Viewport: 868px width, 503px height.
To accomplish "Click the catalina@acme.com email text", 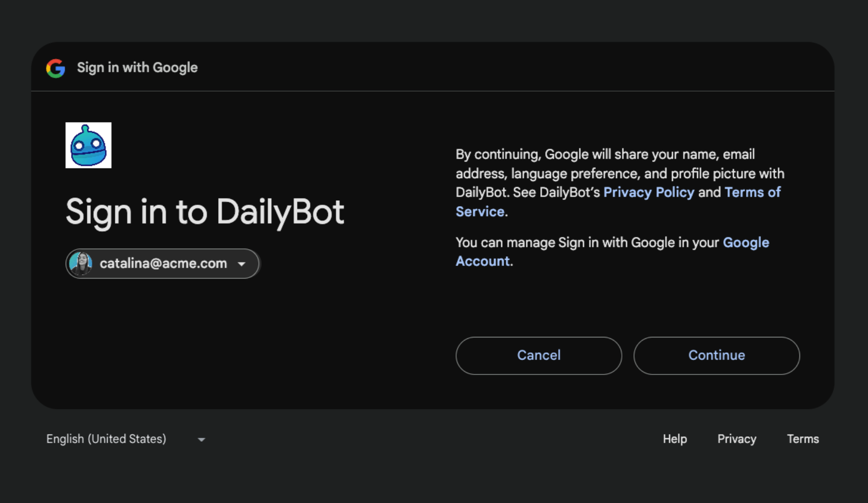I will [163, 264].
